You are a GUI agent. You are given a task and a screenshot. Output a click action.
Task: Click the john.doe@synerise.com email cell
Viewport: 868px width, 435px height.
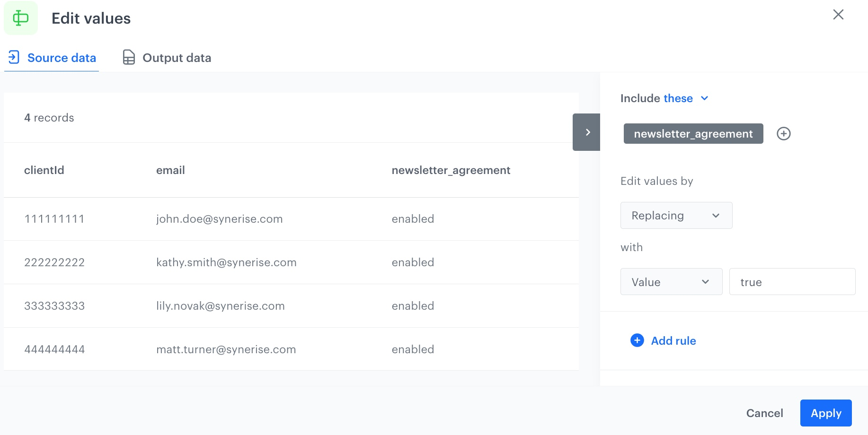(219, 219)
